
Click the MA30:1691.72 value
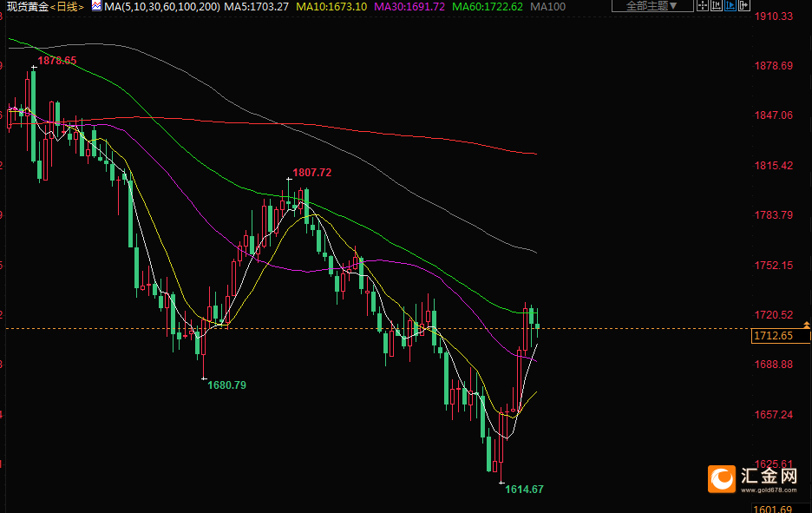pyautogui.click(x=409, y=7)
